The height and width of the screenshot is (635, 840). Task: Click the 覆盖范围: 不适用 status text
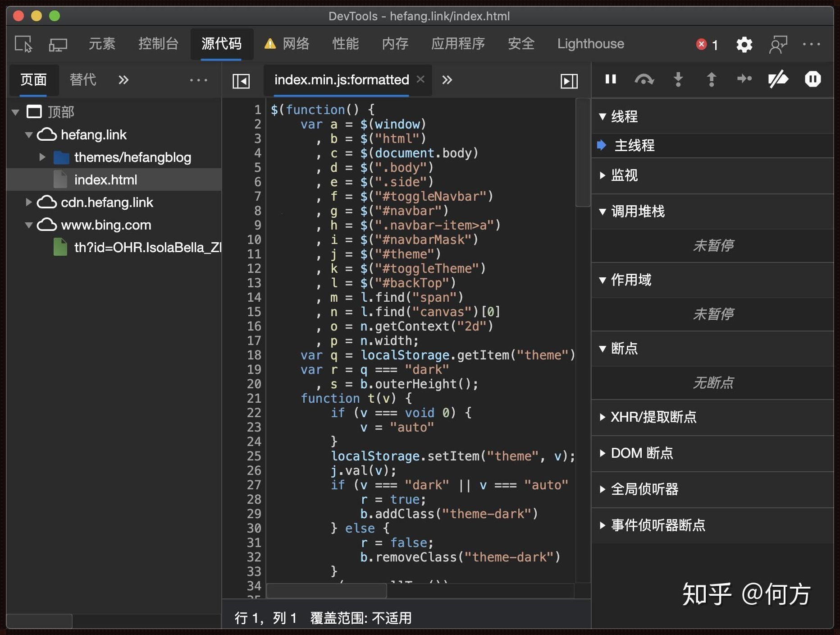click(x=361, y=618)
